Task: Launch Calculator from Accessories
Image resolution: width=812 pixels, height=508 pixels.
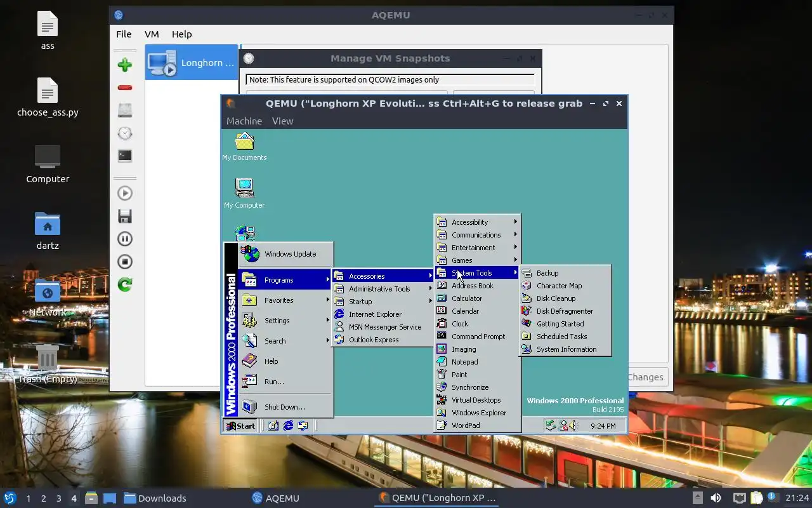Action: tap(477, 298)
